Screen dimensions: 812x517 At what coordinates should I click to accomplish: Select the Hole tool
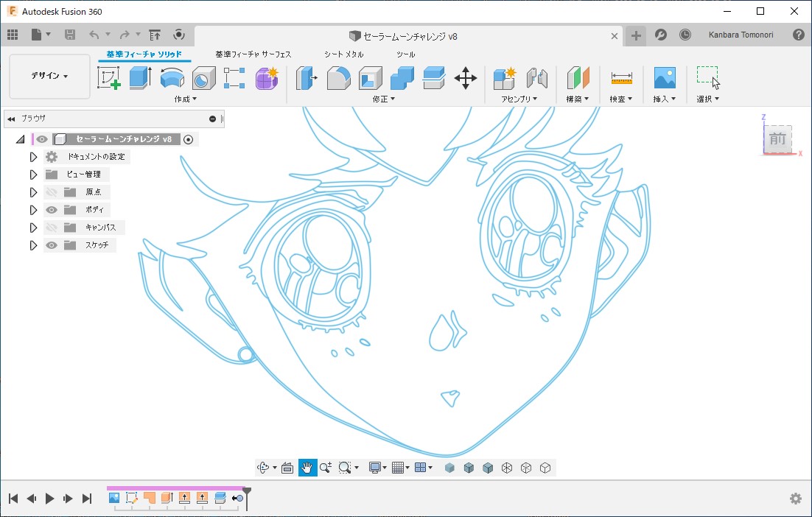point(203,78)
